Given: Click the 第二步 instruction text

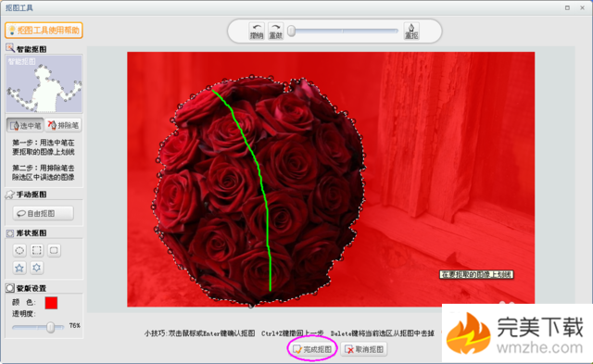Looking at the screenshot, I should pos(44,172).
